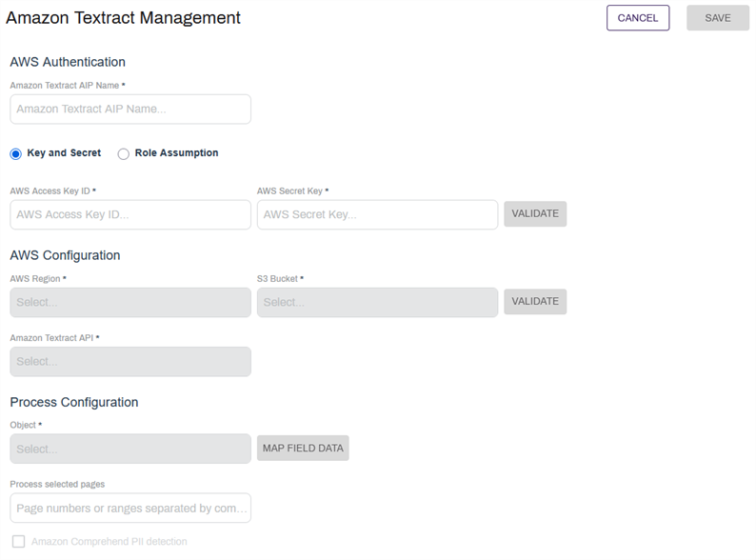Open the S3 Bucket dropdown
Screen dimensions: 756x560
[377, 303]
